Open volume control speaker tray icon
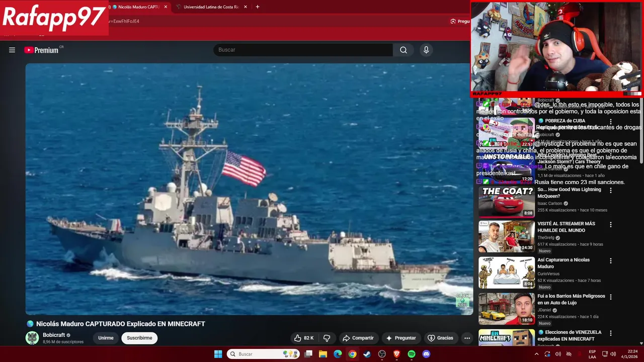The width and height of the screenshot is (644, 362). coord(613,354)
